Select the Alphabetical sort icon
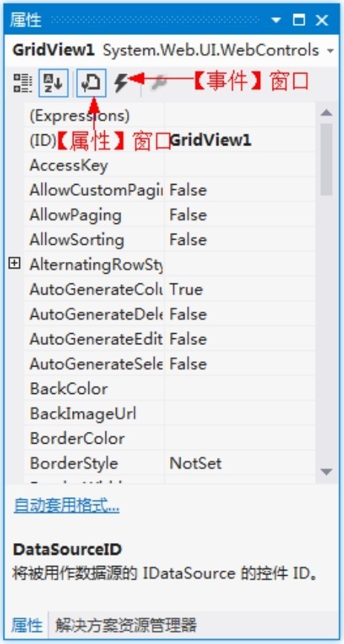The image size is (344, 644). point(53,83)
